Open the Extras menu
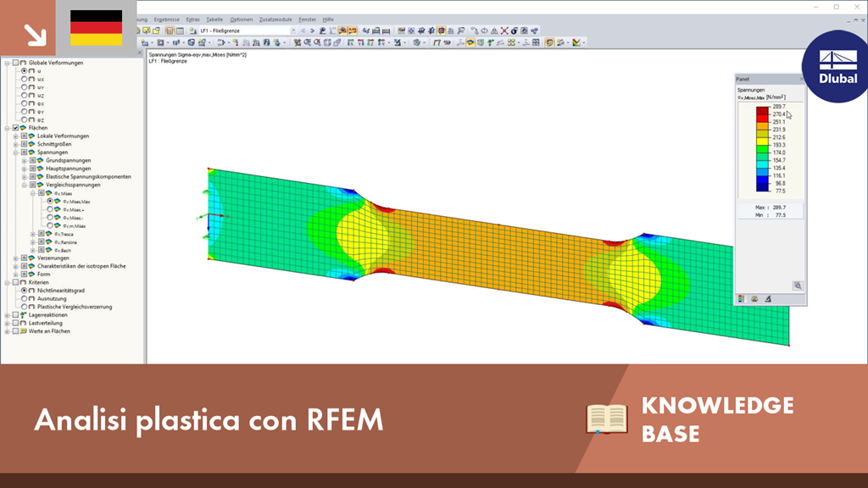This screenshot has height=488, width=868. (192, 19)
